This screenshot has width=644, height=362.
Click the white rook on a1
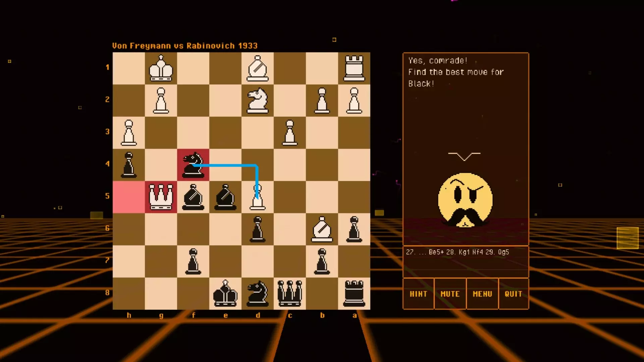tap(354, 68)
